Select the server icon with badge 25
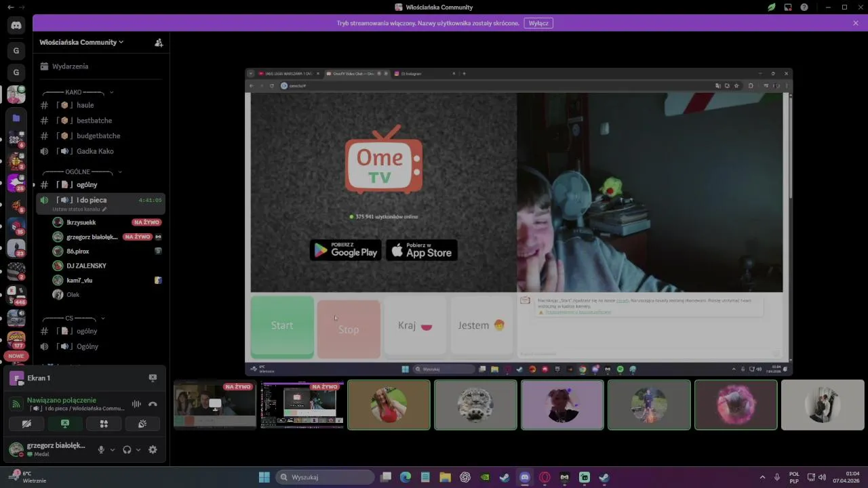 click(x=16, y=183)
